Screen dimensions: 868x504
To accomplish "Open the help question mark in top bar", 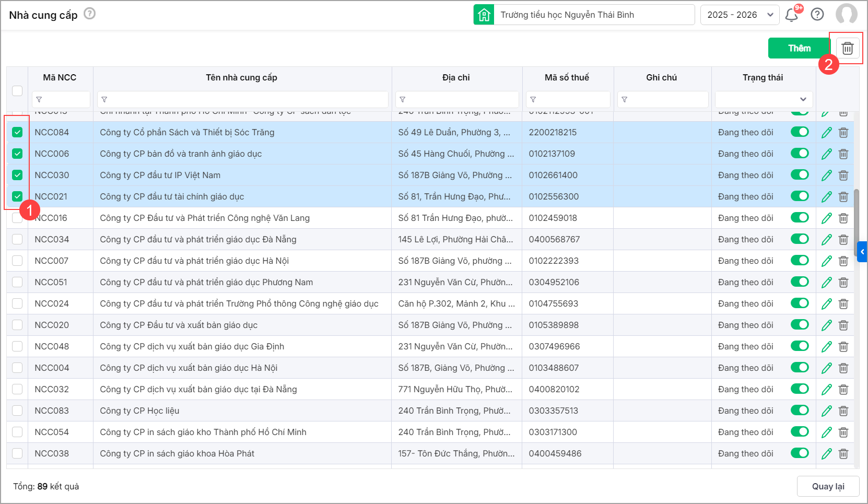I will pos(817,15).
